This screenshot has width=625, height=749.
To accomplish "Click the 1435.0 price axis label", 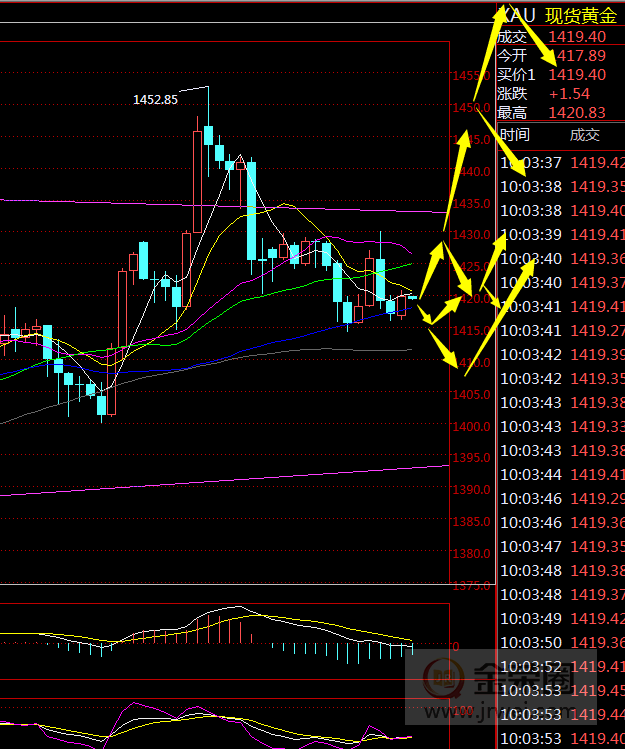I will 471,203.
